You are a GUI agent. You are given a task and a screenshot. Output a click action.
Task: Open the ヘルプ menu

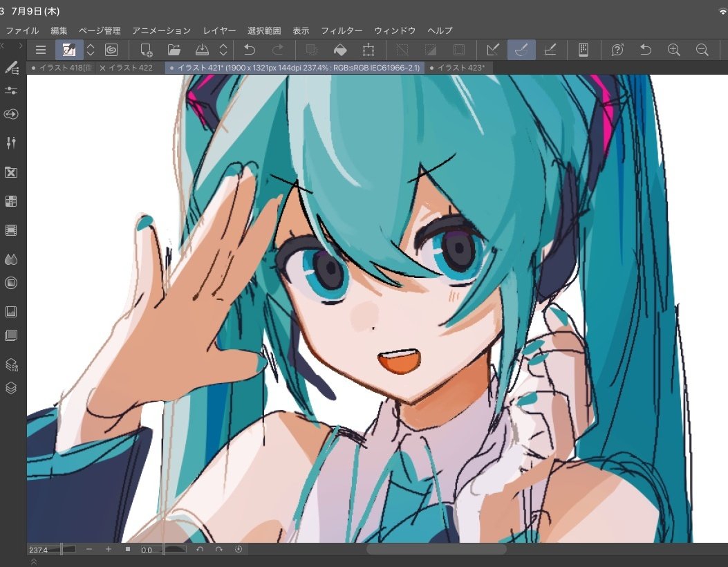coord(440,30)
